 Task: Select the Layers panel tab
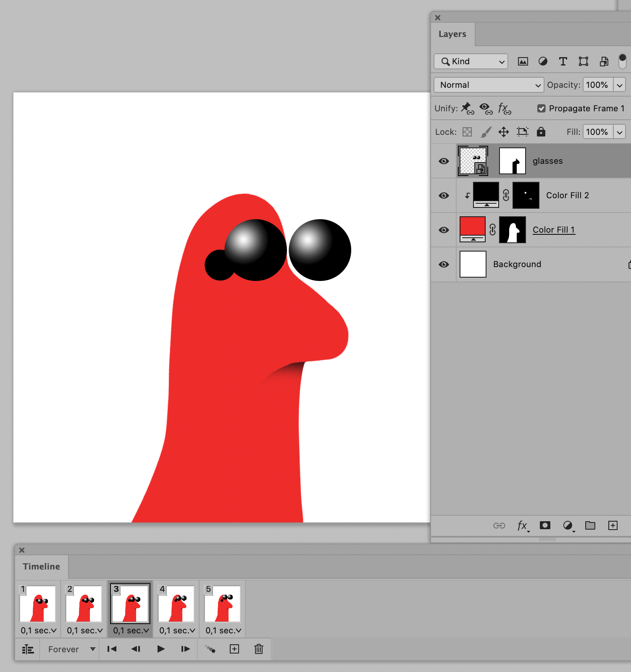pos(452,34)
